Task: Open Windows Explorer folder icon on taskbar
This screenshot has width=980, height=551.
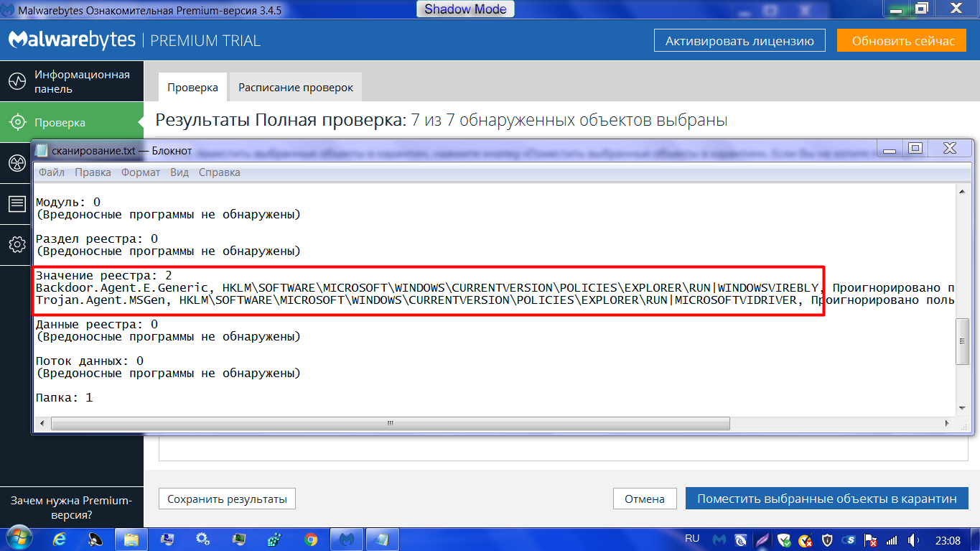Action: [131, 539]
